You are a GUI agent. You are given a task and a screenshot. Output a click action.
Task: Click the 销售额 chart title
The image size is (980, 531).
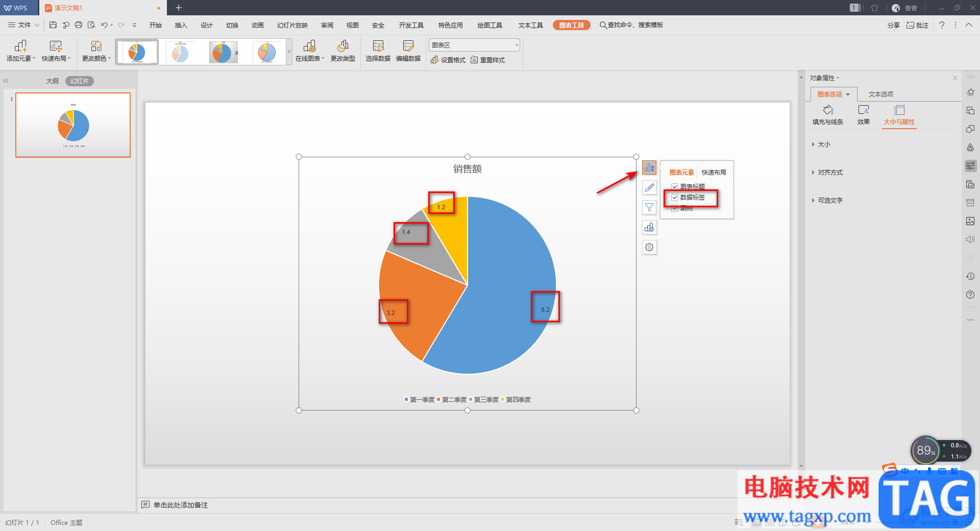tap(468, 169)
